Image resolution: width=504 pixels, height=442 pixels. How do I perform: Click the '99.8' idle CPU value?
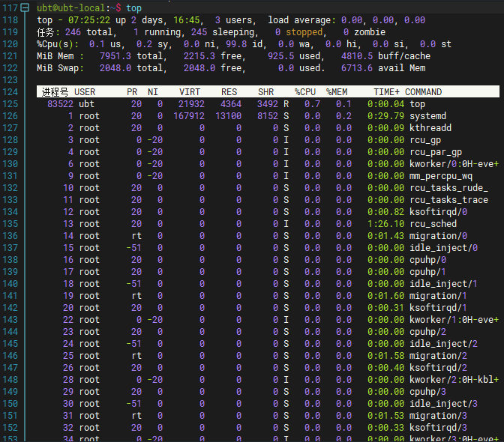(236, 44)
